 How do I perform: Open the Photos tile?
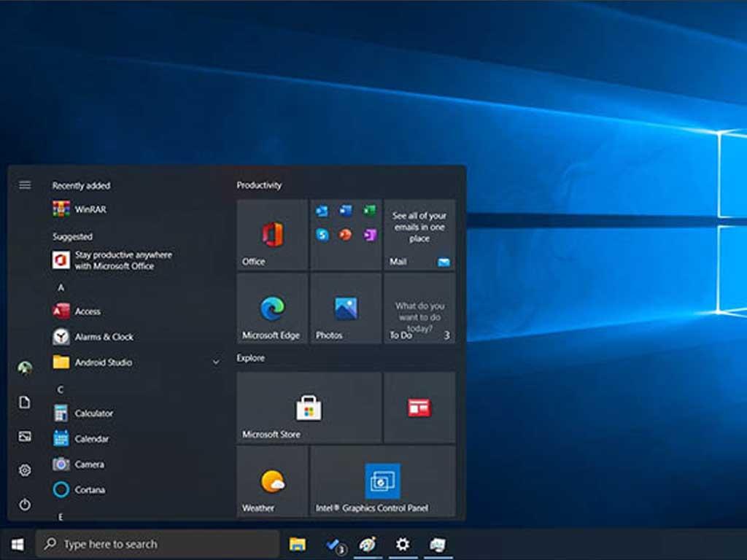pyautogui.click(x=346, y=308)
